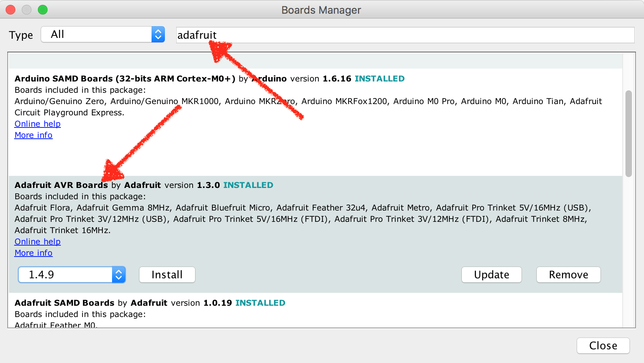Click the Type label beside the filter dropdown
The width and height of the screenshot is (644, 363).
point(21,35)
